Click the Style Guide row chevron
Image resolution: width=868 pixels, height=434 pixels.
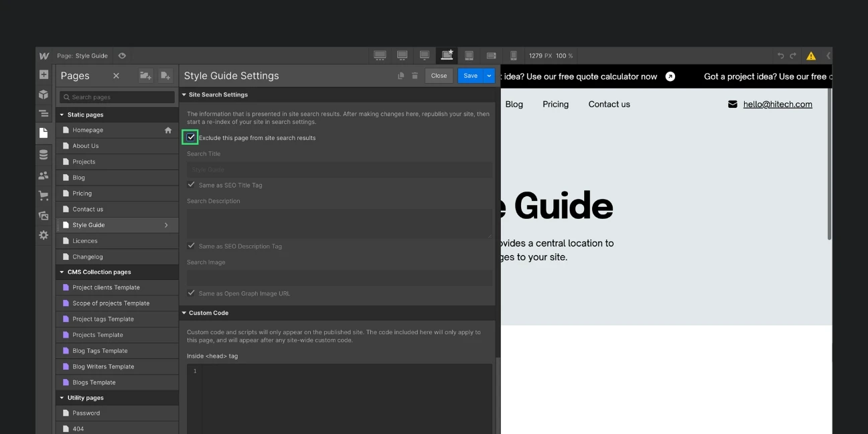pyautogui.click(x=166, y=225)
